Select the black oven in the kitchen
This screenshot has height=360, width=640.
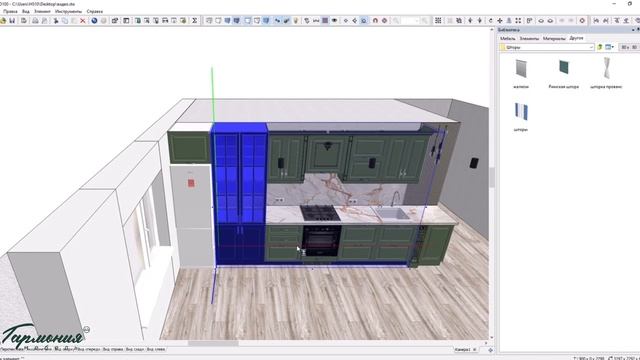coord(321,241)
